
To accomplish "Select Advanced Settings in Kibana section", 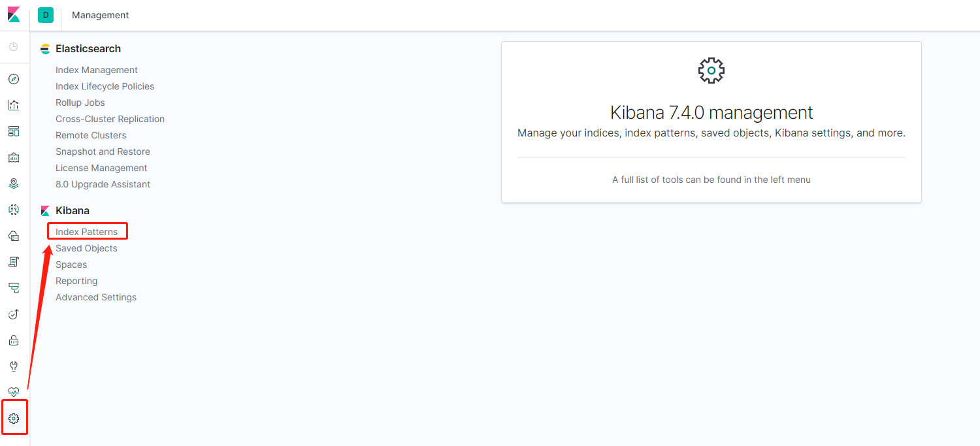I will click(x=96, y=297).
